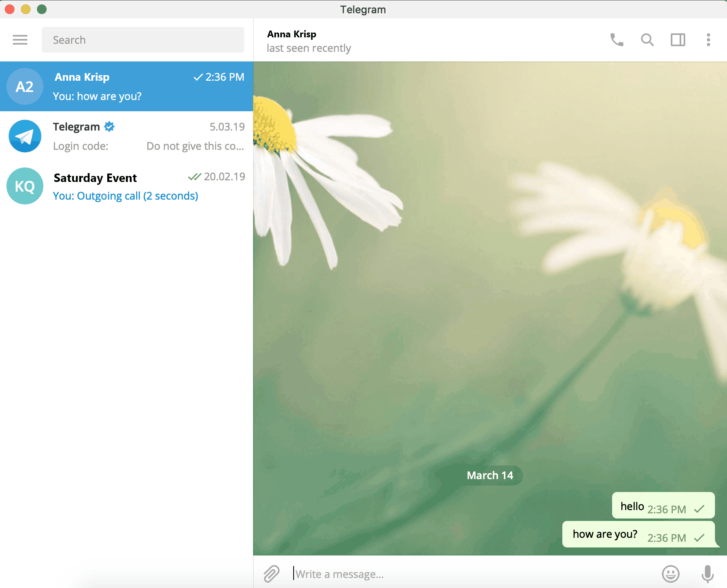Click the green maximize window button
Viewport: 727px width, 588px height.
(42, 9)
